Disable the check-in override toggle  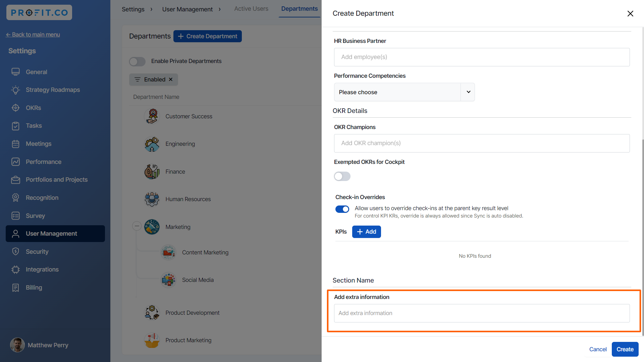(342, 209)
